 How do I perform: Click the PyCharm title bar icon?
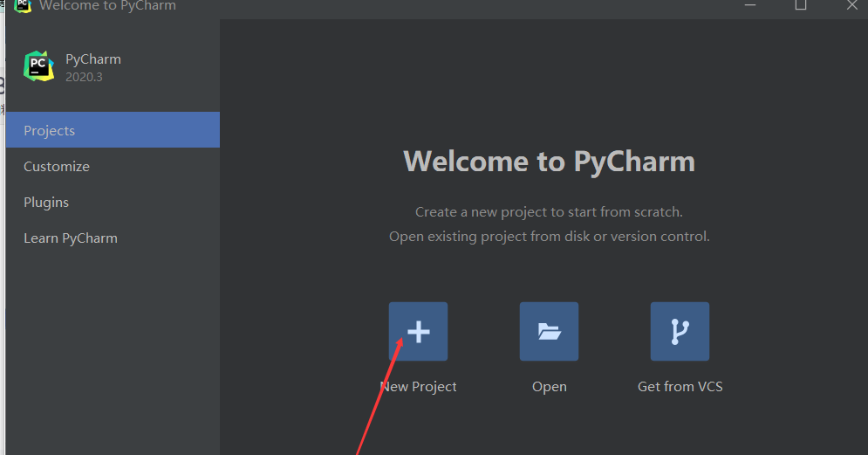[x=23, y=5]
